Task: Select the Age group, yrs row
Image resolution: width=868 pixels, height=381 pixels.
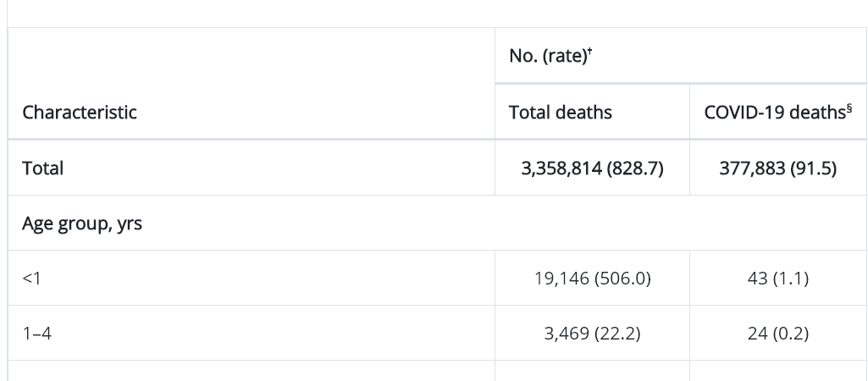Action: 437,223
